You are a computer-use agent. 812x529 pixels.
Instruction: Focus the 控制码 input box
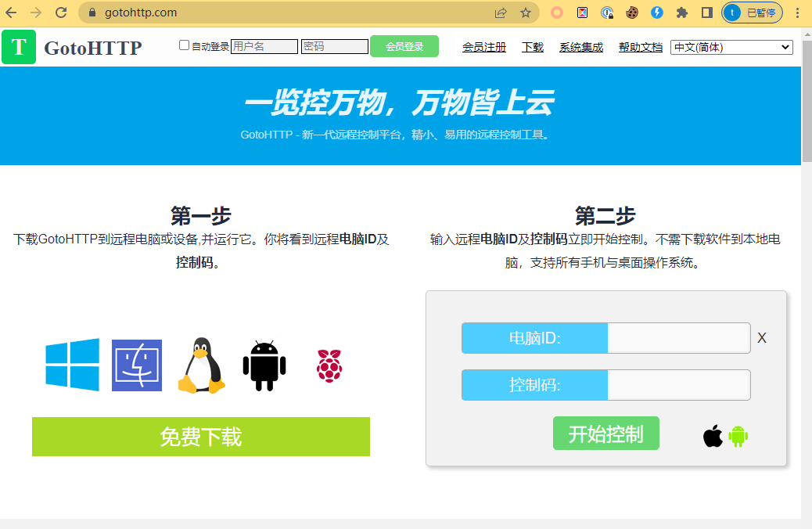pyautogui.click(x=679, y=385)
